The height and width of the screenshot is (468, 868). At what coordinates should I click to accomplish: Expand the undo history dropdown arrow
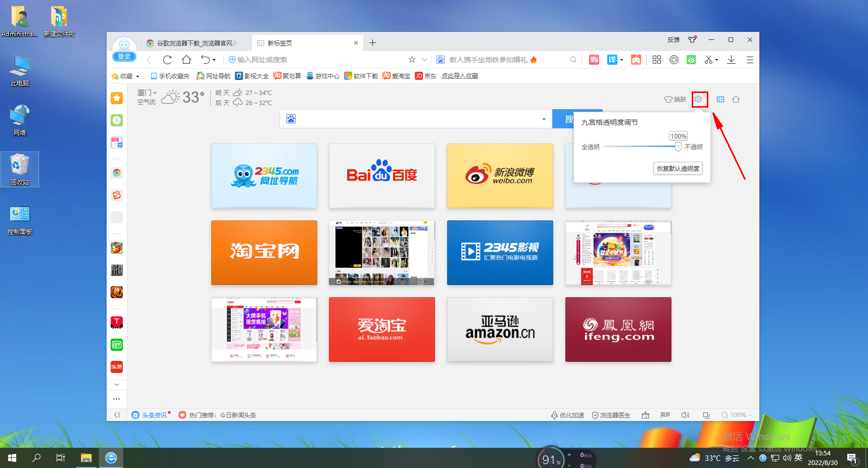pyautogui.click(x=214, y=60)
